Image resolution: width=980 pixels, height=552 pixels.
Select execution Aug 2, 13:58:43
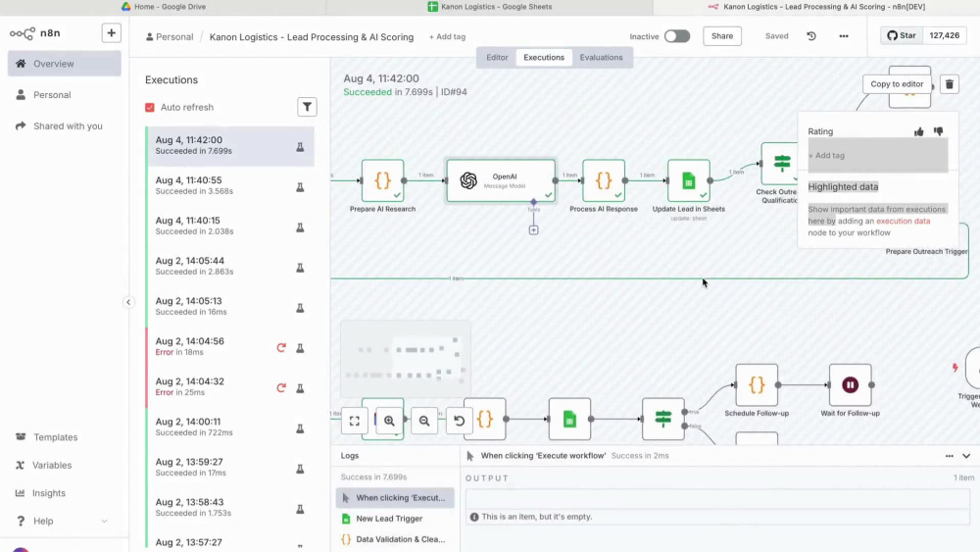[230, 507]
